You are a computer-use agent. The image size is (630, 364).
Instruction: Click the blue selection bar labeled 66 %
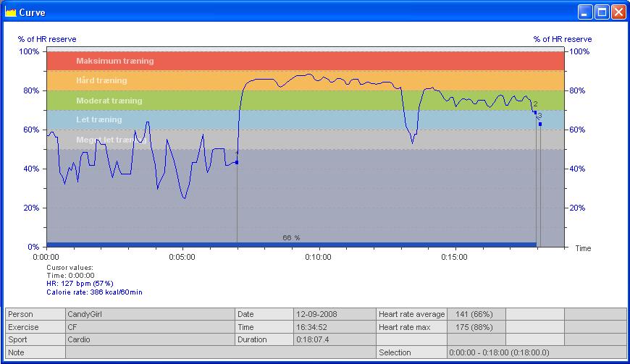(x=290, y=244)
